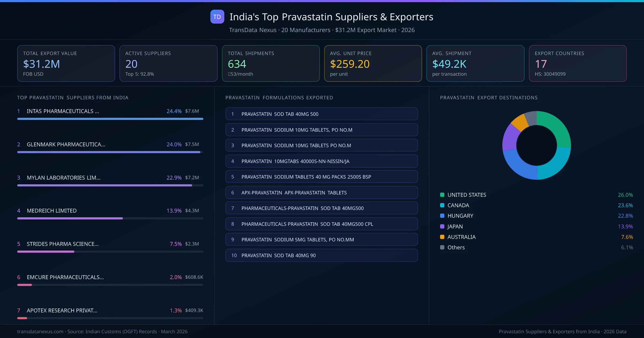
Task: Select the Total Shipments 634 stat card
Action: [270, 63]
